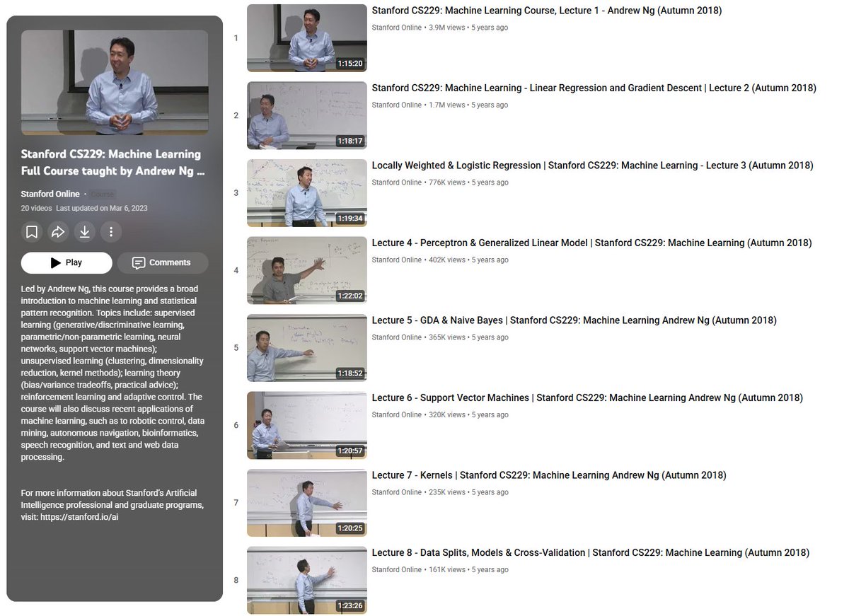Click playlist description starting 'Led by Andrew Ng'
Viewport: 849px width, 616px height.
pyautogui.click(x=112, y=373)
